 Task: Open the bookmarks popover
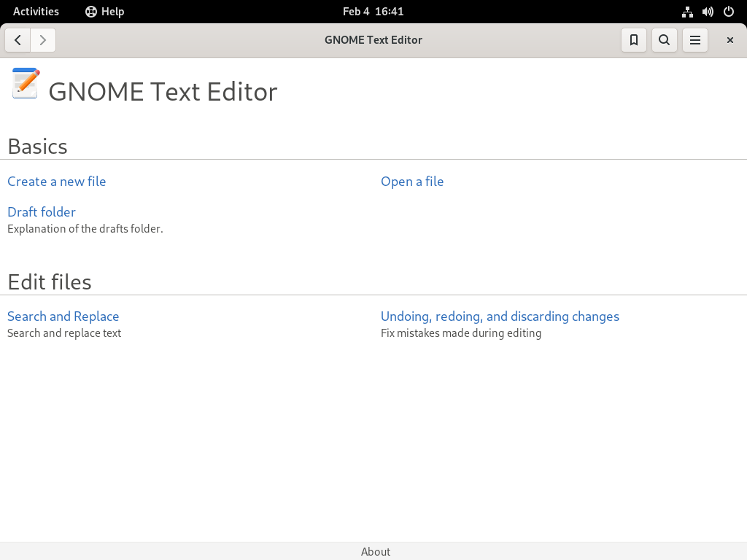tap(634, 40)
